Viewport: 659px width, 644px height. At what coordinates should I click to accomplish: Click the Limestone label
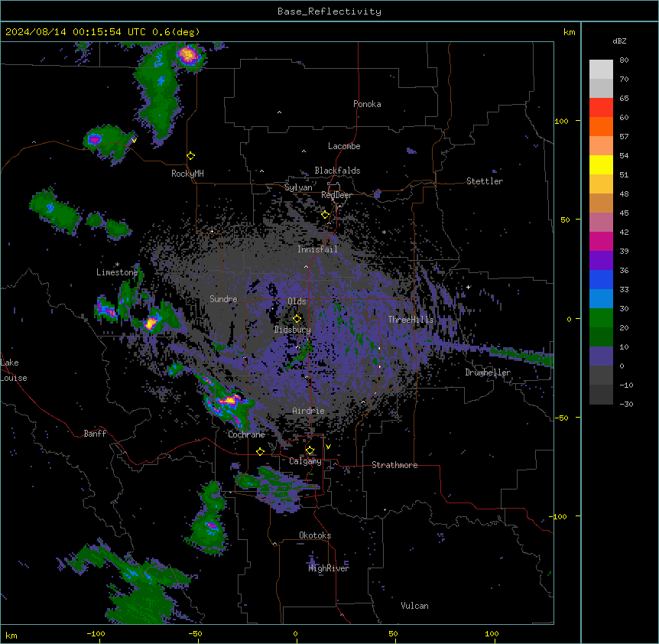pyautogui.click(x=117, y=272)
